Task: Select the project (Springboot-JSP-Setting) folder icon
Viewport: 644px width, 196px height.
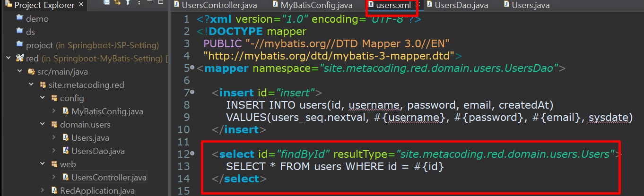Action: (x=20, y=45)
